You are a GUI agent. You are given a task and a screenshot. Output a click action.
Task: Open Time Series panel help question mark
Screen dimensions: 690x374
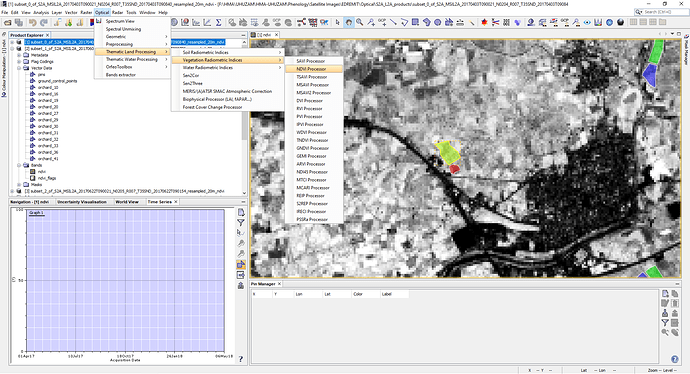[241, 359]
